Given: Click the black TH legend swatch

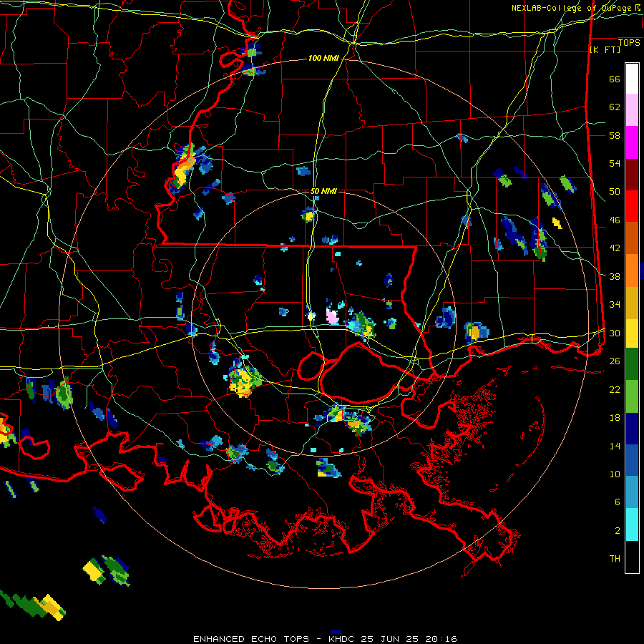Looking at the screenshot, I should 632,557.
